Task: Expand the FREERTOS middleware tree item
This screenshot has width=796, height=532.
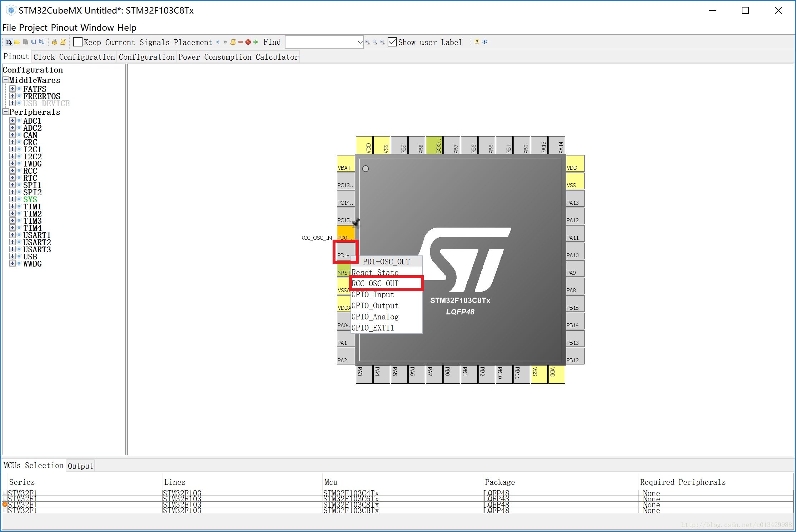Action: (12, 96)
